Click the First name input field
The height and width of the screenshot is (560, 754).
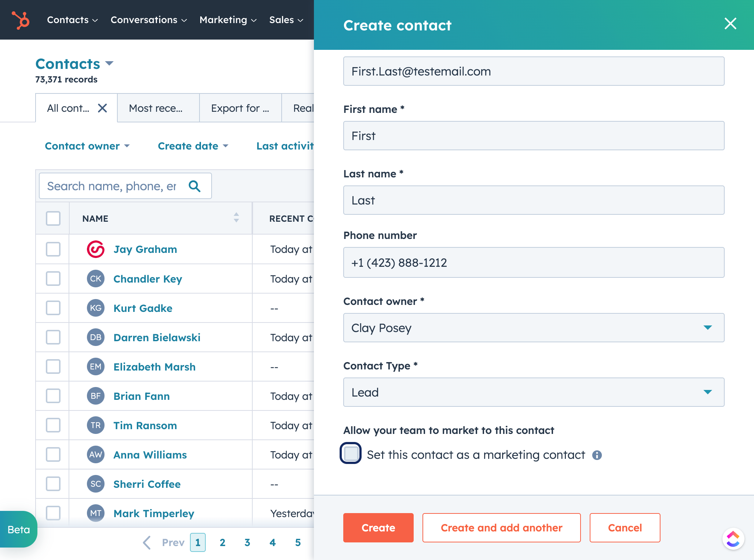point(534,136)
